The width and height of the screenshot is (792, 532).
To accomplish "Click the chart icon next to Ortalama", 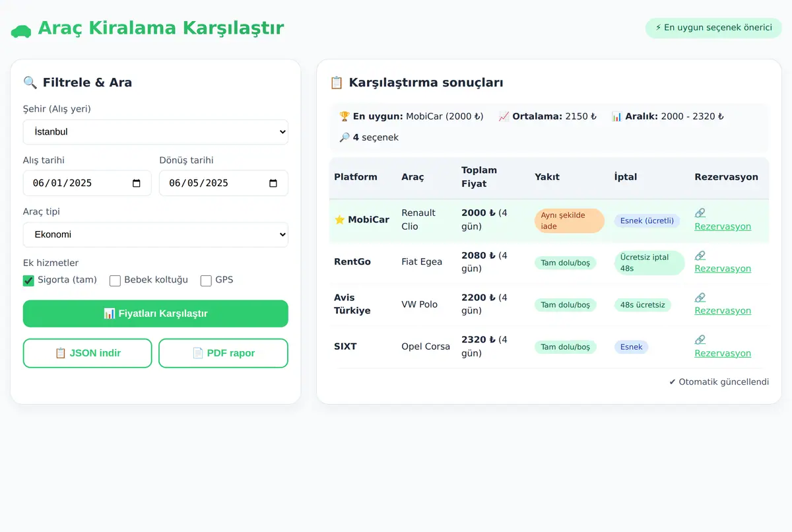I will [504, 116].
